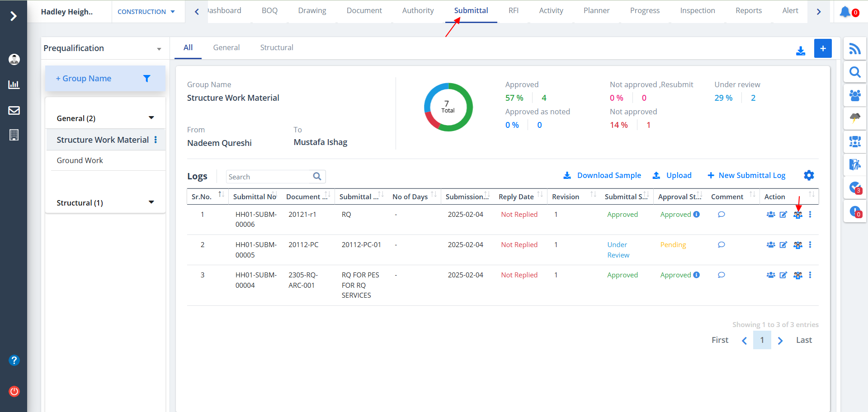Open the RFI menu tab
The height and width of the screenshot is (412, 868).
pyautogui.click(x=513, y=10)
